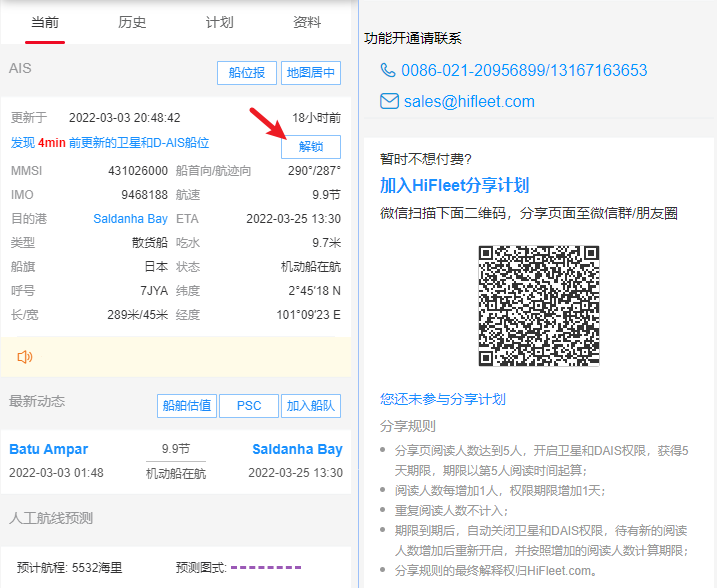Open the Batu Ampar departure port link
Image resolution: width=717 pixels, height=588 pixels.
(48, 449)
